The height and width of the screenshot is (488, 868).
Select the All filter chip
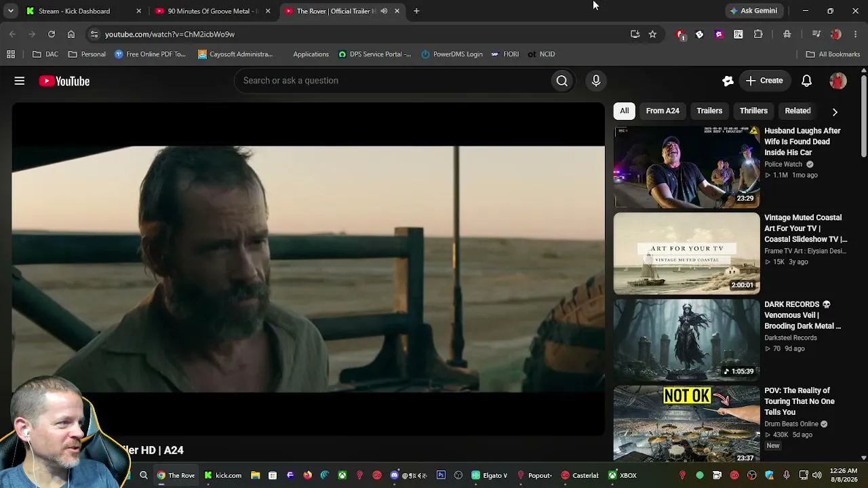pos(625,111)
